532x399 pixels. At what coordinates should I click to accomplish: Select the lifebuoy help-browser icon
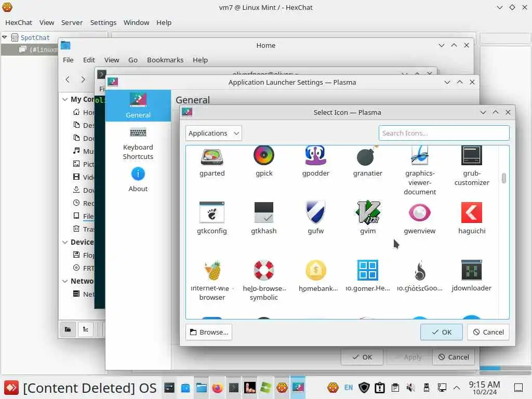tap(263, 270)
